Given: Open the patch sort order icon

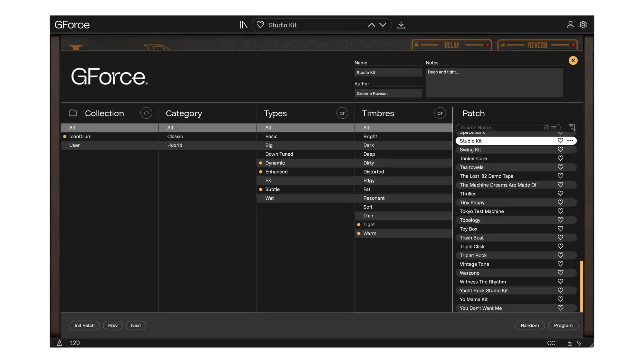Looking at the screenshot, I should tap(572, 128).
